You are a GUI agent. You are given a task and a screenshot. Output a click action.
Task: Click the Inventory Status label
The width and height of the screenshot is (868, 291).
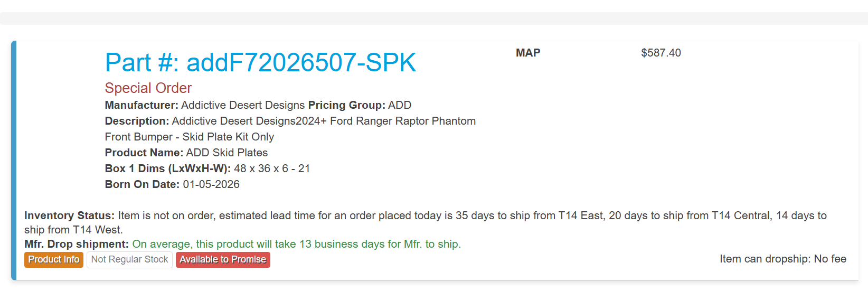(x=69, y=215)
